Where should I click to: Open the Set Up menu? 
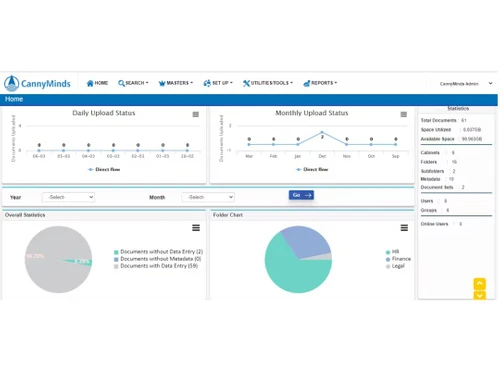tap(218, 83)
